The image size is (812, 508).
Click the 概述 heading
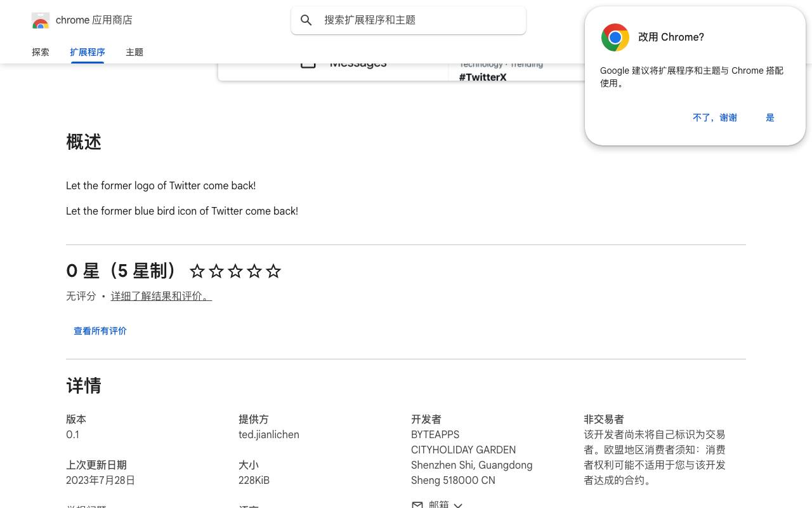tap(84, 142)
